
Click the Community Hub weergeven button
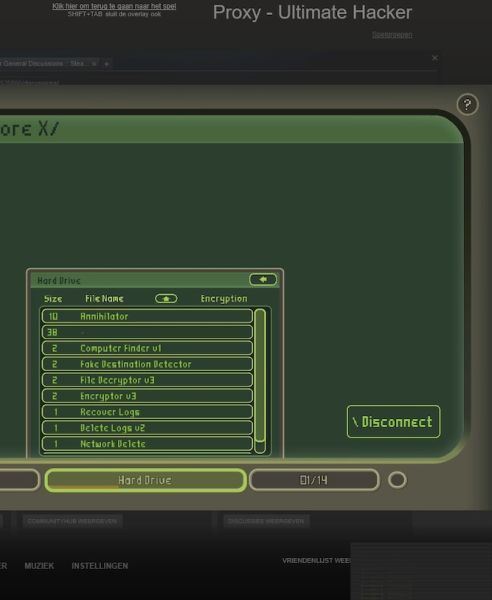tap(72, 521)
